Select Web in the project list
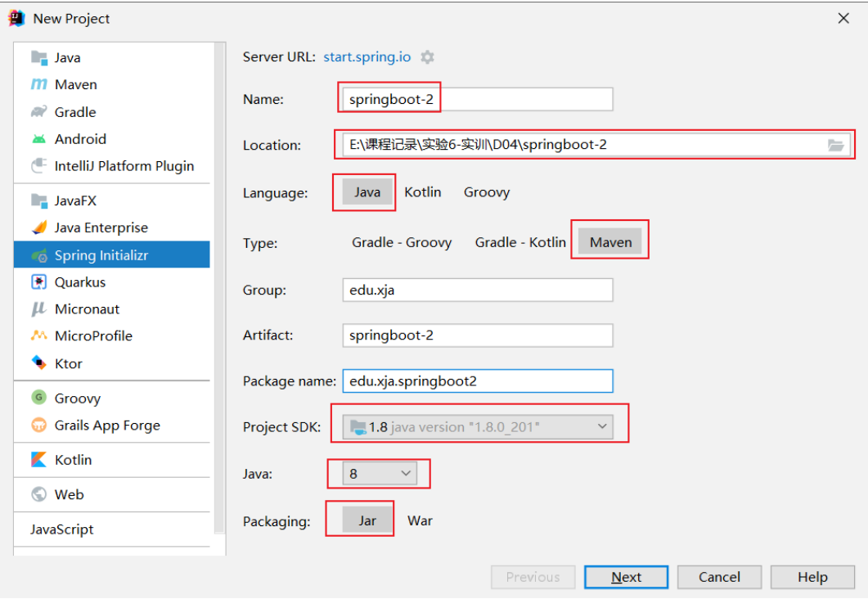868x599 pixels. click(112, 494)
